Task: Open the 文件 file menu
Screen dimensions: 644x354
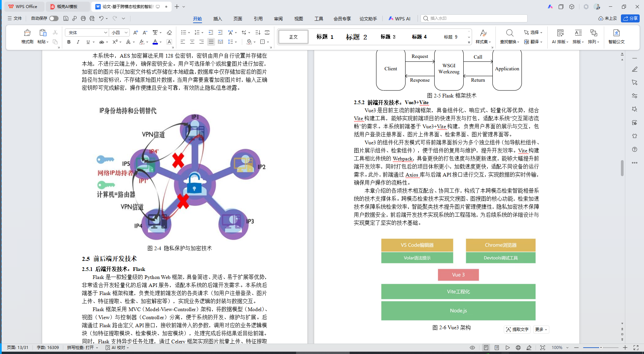Action: 15,18
